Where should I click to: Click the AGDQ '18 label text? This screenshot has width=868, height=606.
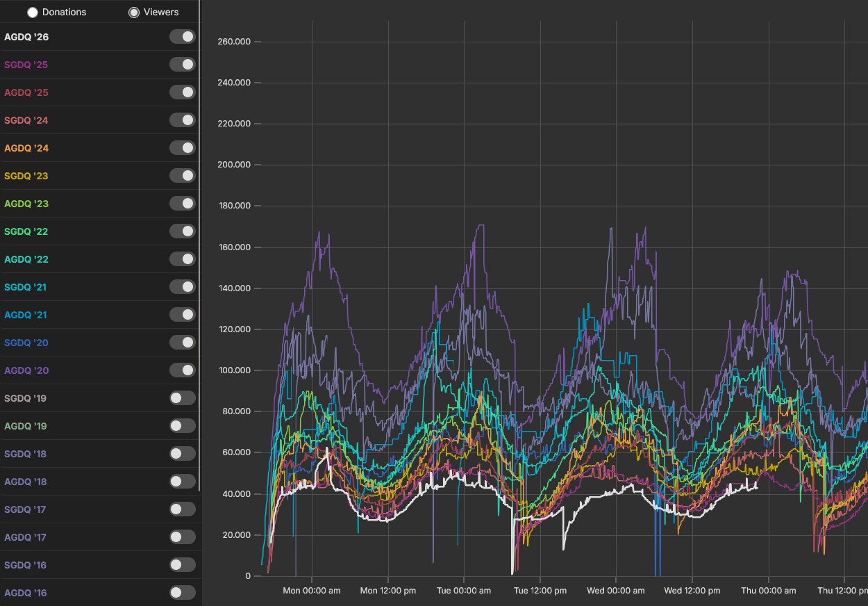coord(26,482)
